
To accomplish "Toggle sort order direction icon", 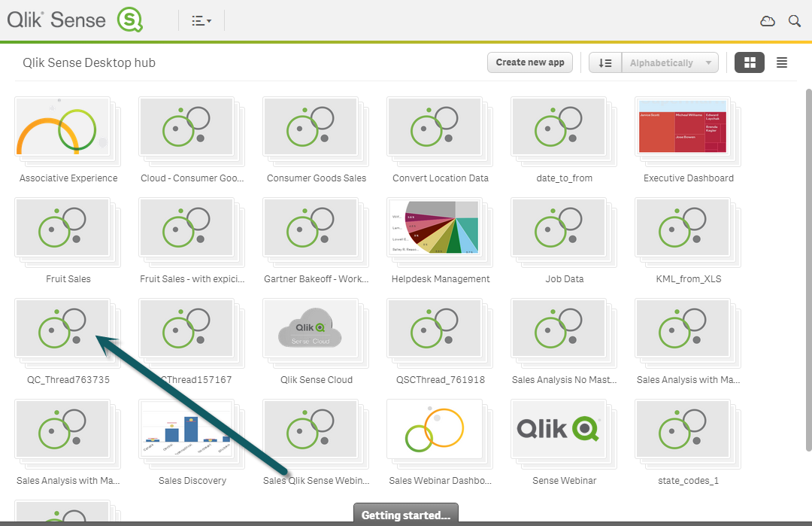I will click(605, 62).
